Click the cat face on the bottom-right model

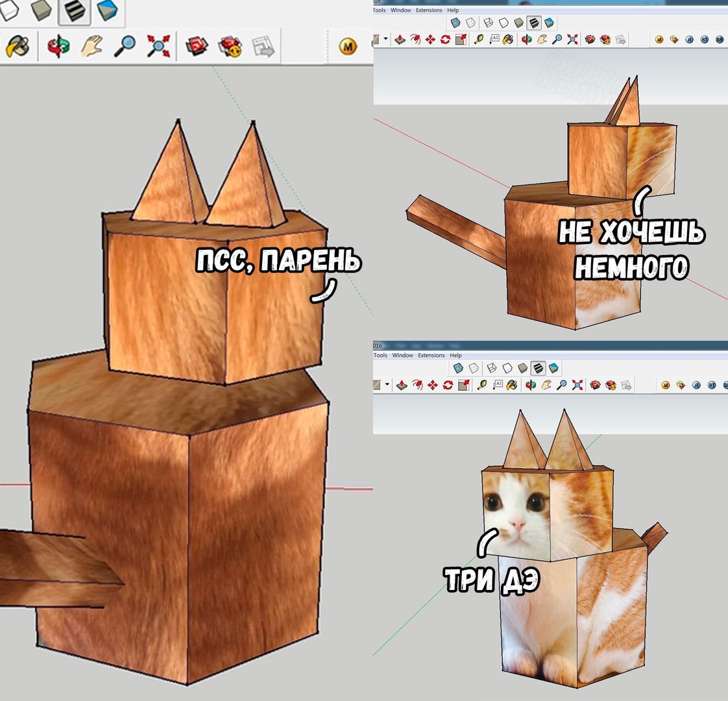tap(516, 510)
